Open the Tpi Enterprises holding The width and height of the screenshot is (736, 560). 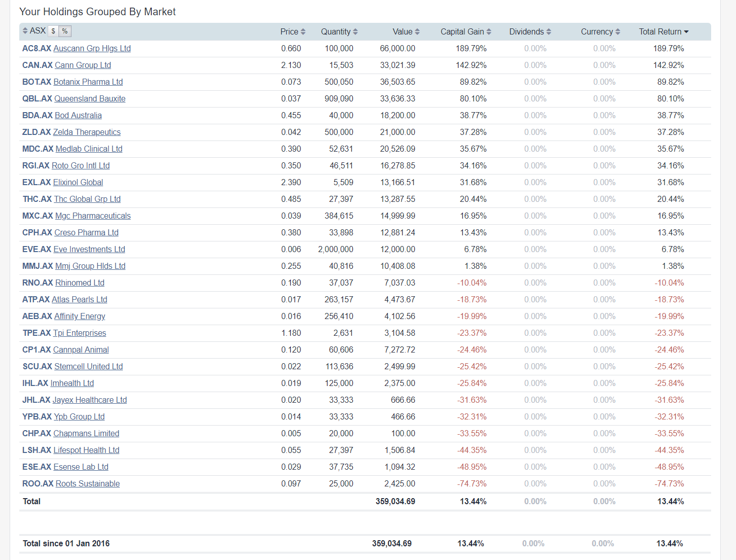(80, 333)
